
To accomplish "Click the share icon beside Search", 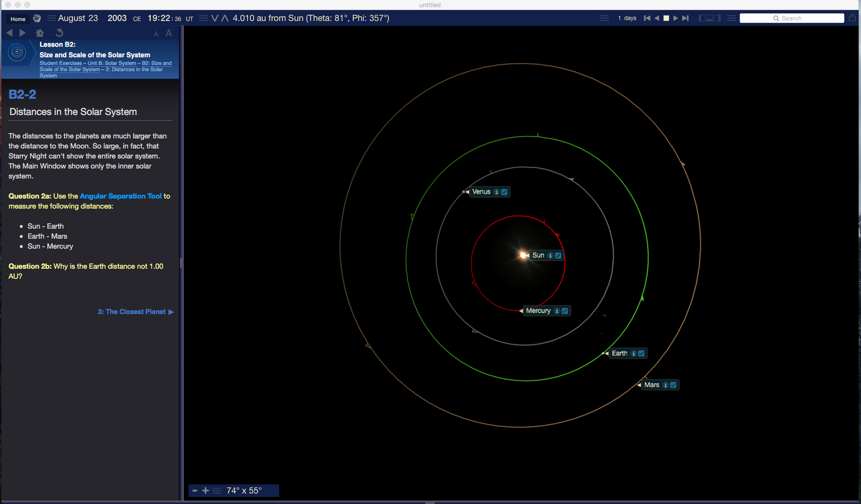I will (853, 18).
